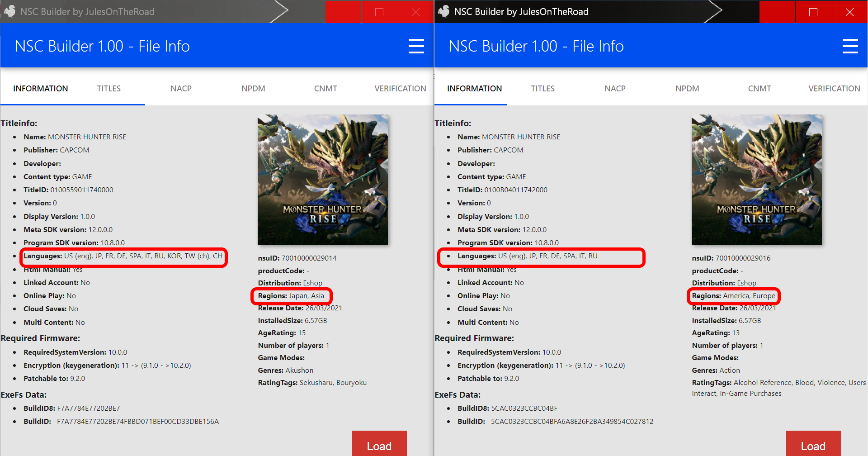The height and width of the screenshot is (456, 868).
Task: Click Genres: Akushon text
Action: click(x=286, y=370)
